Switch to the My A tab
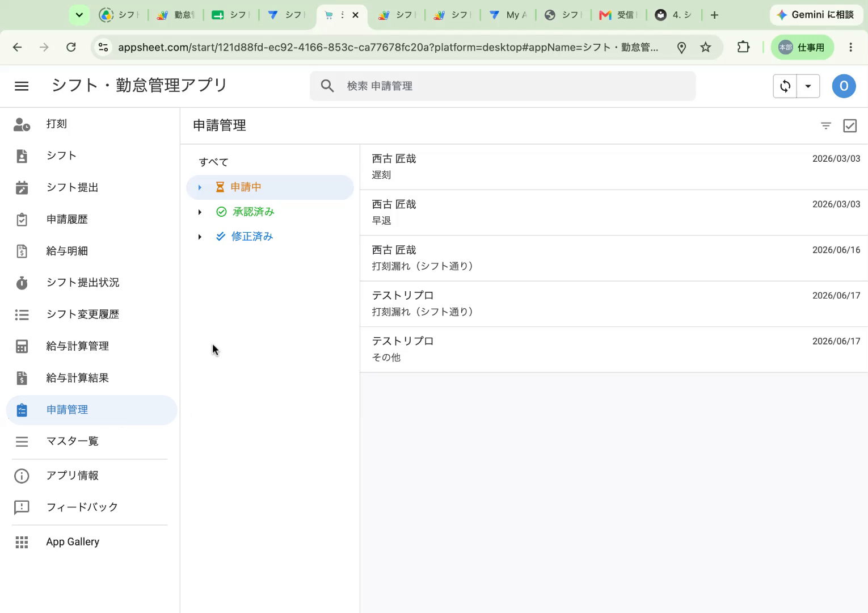The height and width of the screenshot is (613, 868). [509, 15]
